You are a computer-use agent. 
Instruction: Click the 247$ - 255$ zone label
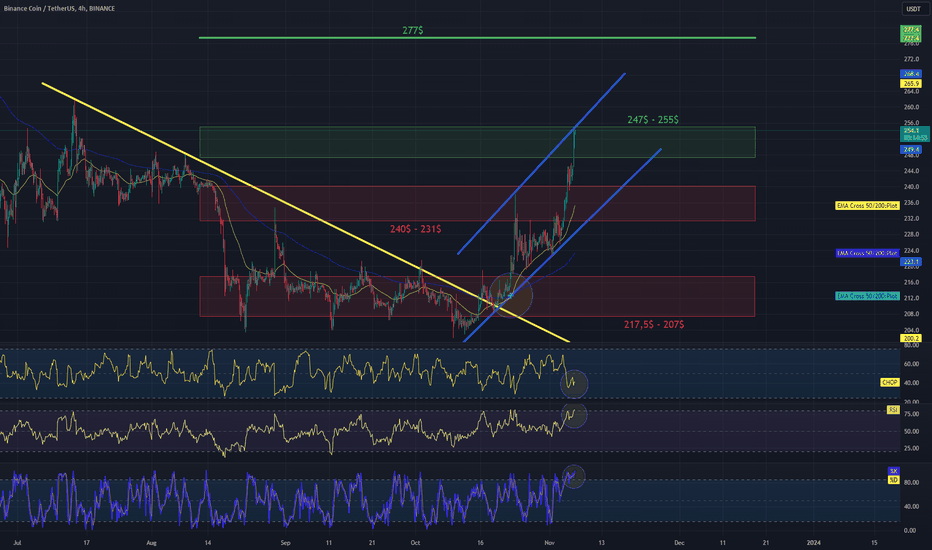(653, 120)
